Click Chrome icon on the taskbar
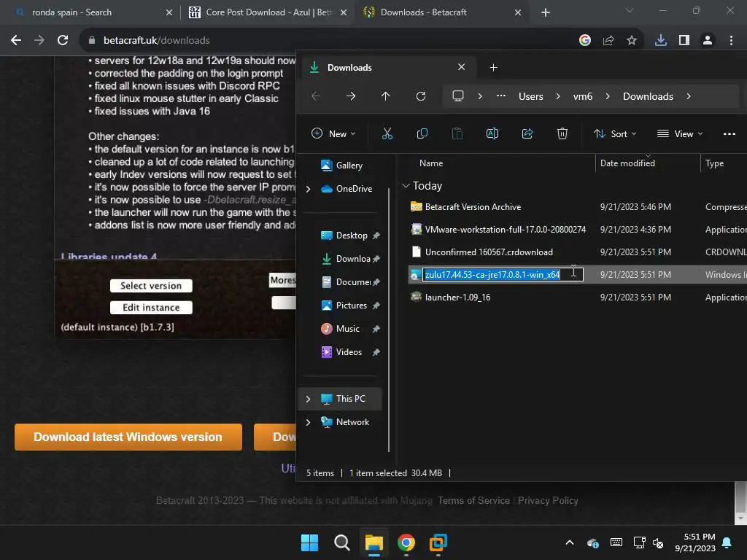This screenshot has width=747, height=560. click(406, 542)
